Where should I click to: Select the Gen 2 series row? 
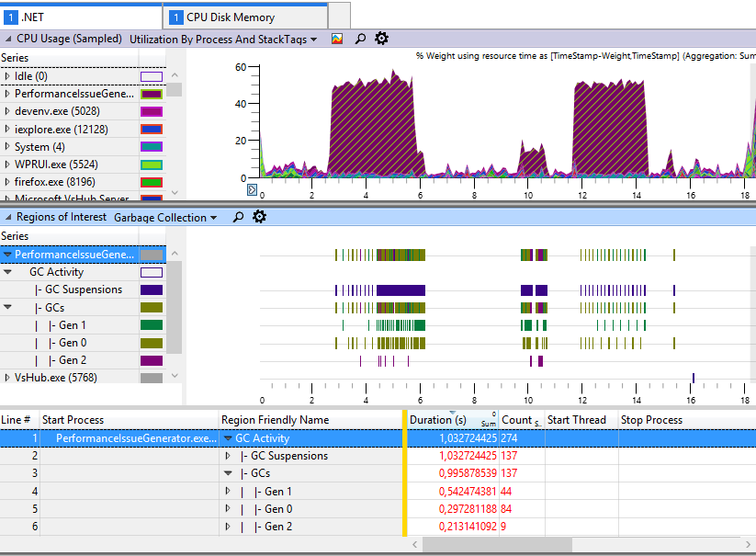pyautogui.click(x=83, y=360)
